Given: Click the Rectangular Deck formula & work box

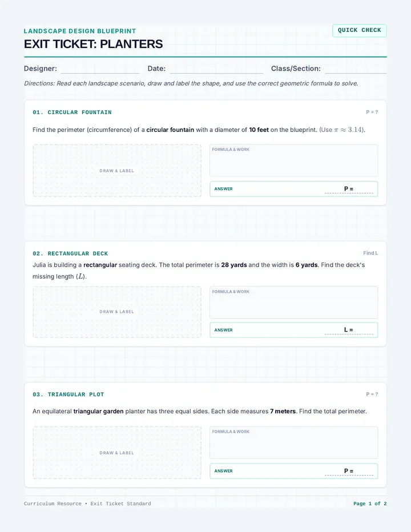Looking at the screenshot, I should click(x=294, y=303).
